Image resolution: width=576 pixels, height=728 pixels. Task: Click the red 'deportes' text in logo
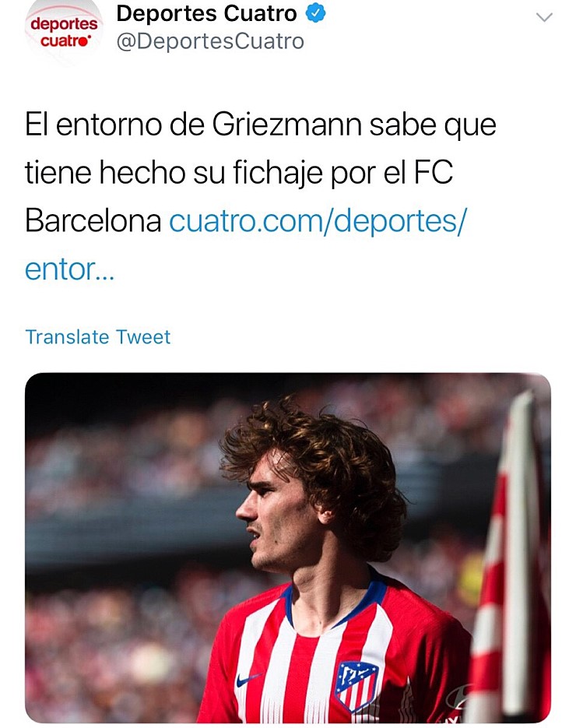(65, 23)
